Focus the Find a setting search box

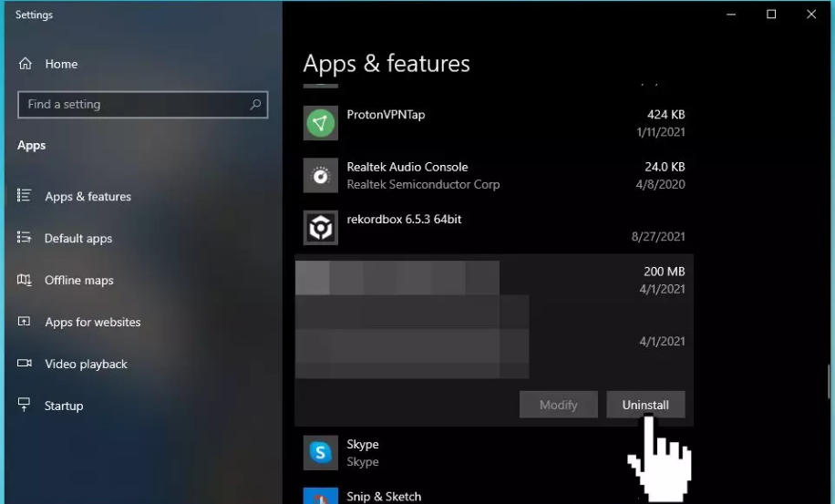coord(132,105)
